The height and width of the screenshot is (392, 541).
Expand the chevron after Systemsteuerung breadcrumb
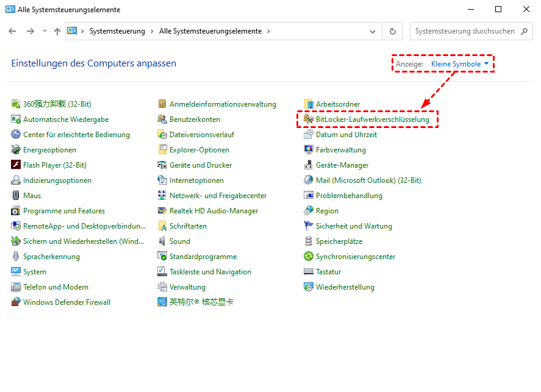[152, 31]
